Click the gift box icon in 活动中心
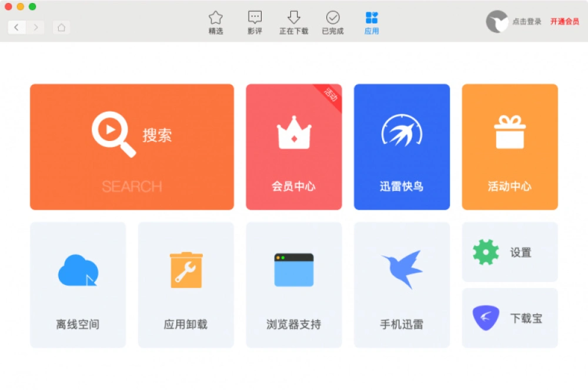Viewport: 588px width, 390px height. (510, 132)
